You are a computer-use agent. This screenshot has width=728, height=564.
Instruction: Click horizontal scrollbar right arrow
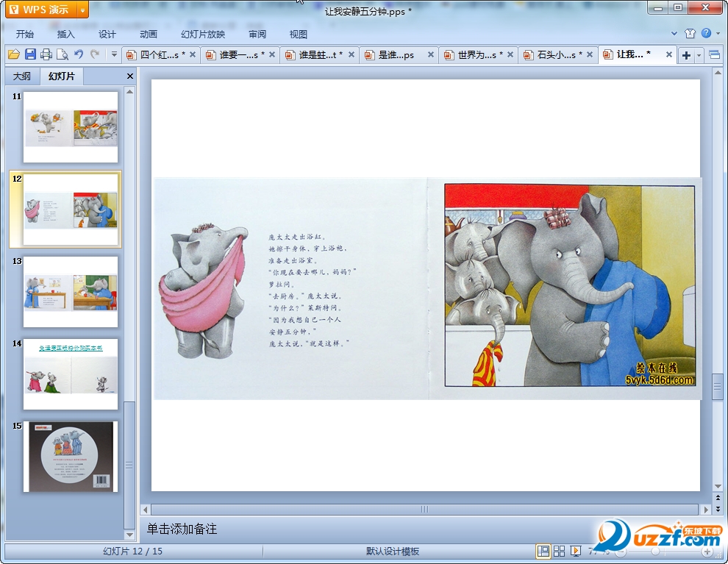(706, 510)
